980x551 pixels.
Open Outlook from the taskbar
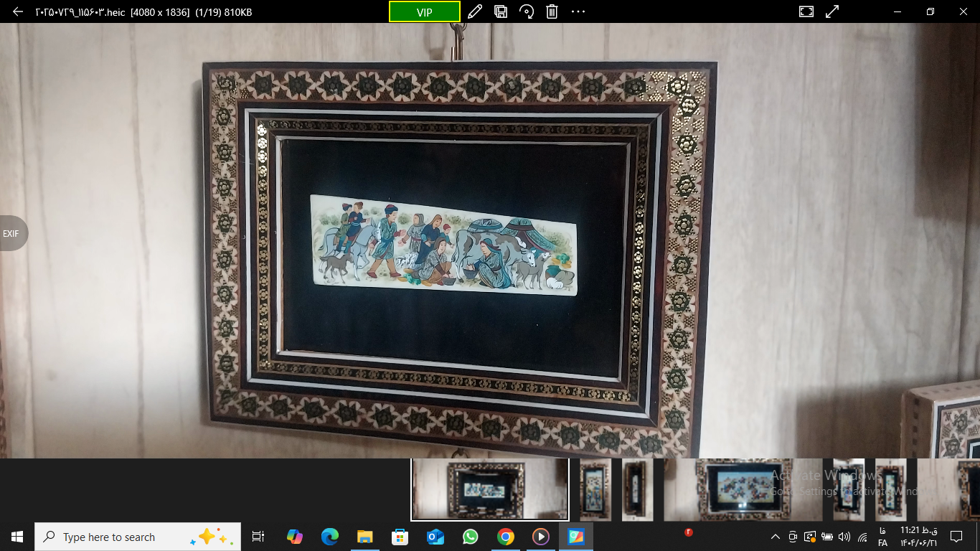[x=435, y=537]
